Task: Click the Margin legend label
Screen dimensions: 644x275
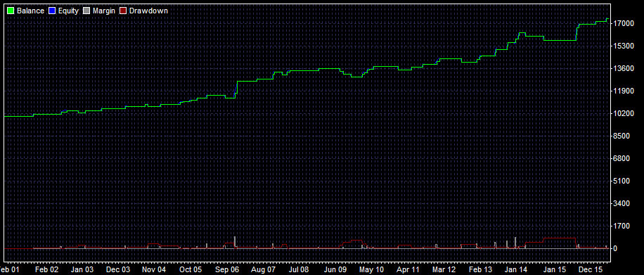Action: [x=104, y=11]
